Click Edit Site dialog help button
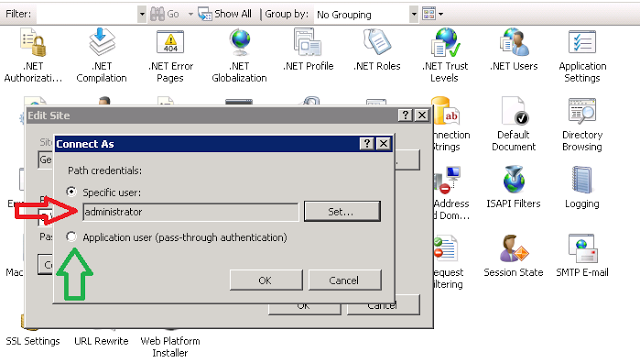The image size is (640, 363). 405,116
